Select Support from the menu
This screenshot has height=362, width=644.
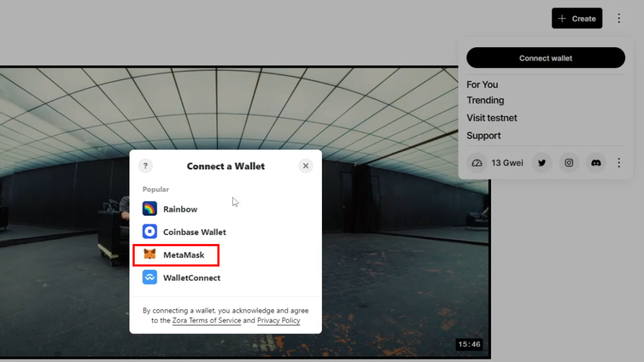[483, 135]
